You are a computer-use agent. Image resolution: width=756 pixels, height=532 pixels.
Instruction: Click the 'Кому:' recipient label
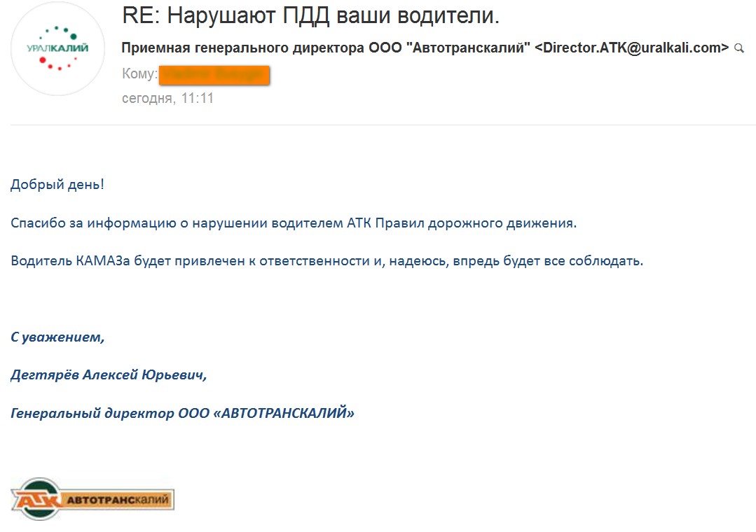click(139, 74)
